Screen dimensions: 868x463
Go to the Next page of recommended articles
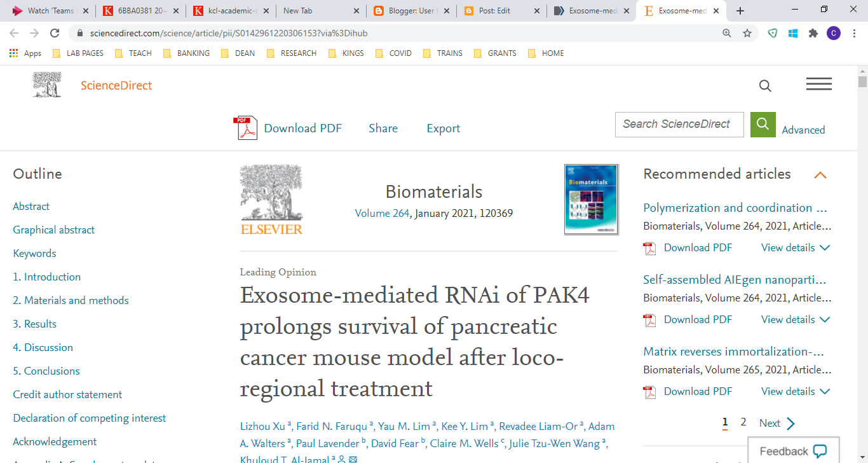[776, 423]
